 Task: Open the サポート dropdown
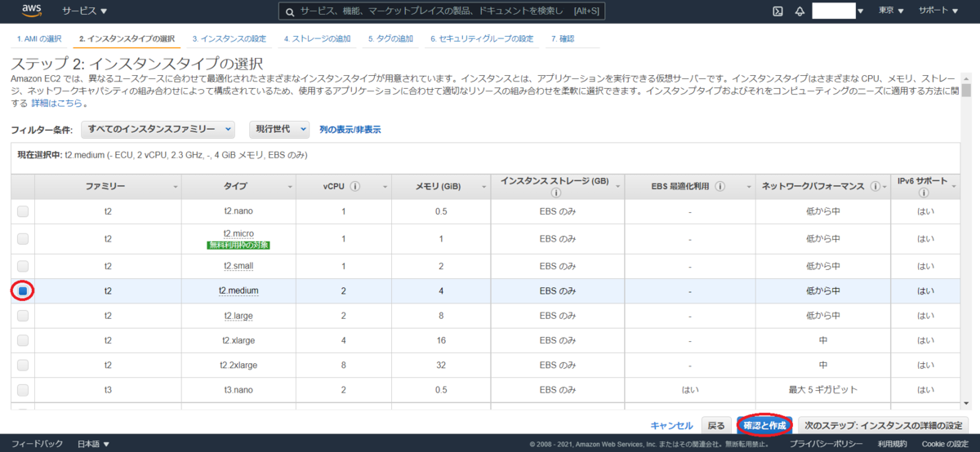click(938, 11)
